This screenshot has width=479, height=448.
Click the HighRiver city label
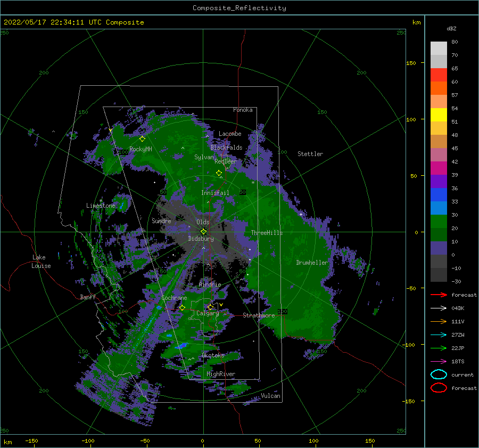tap(221, 374)
